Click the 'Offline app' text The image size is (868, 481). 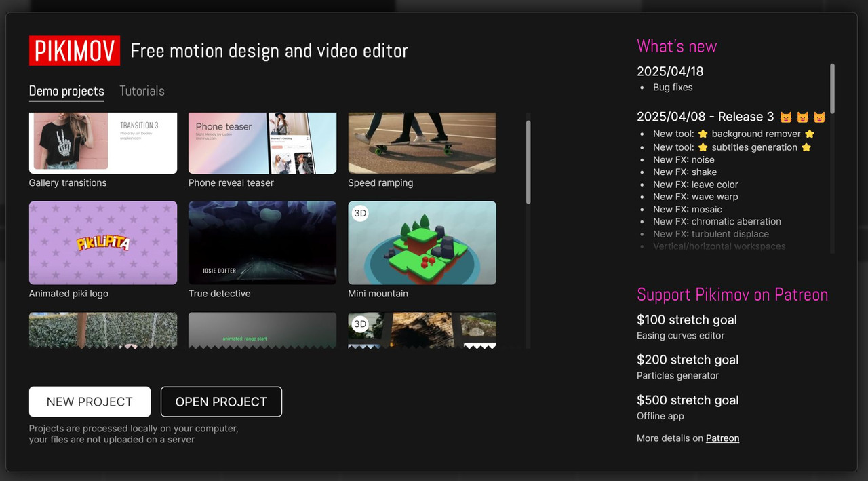(x=660, y=416)
